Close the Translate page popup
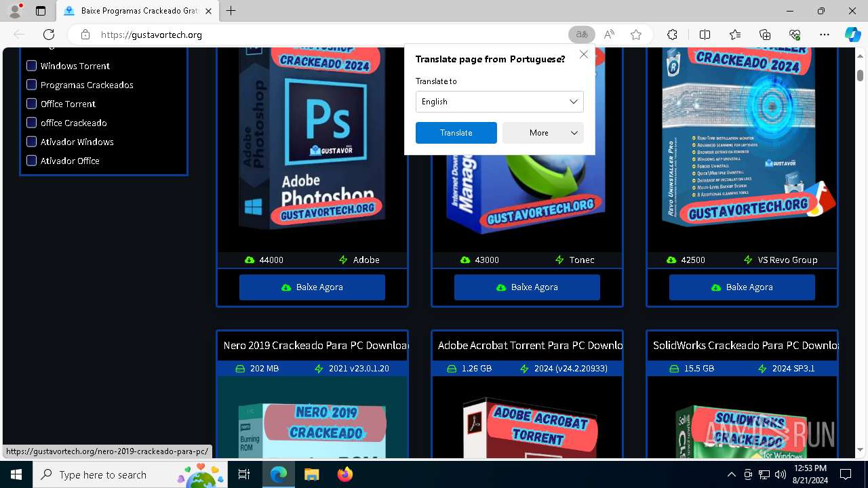Screen dimensions: 868x488 [x=584, y=54]
